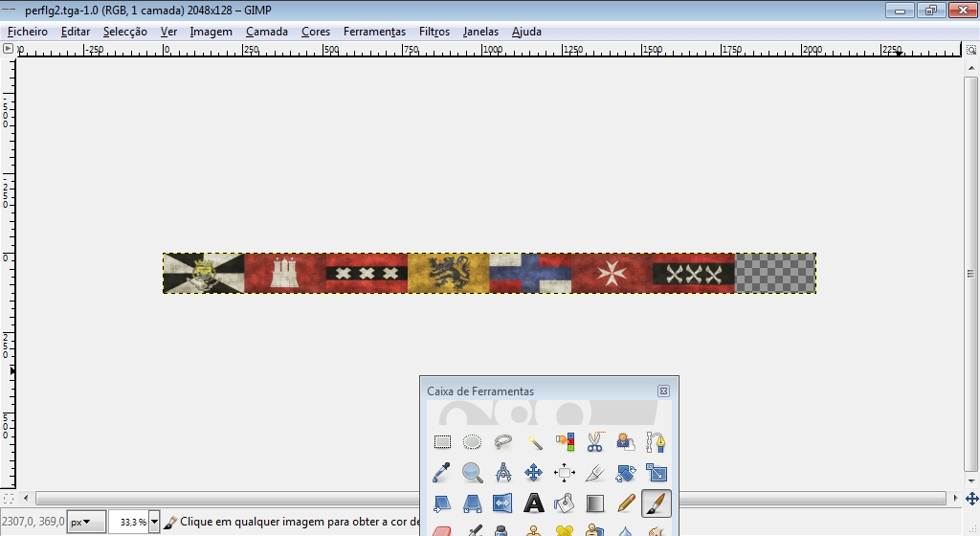
Task: Open the navigation preview cross icon
Action: [972, 499]
